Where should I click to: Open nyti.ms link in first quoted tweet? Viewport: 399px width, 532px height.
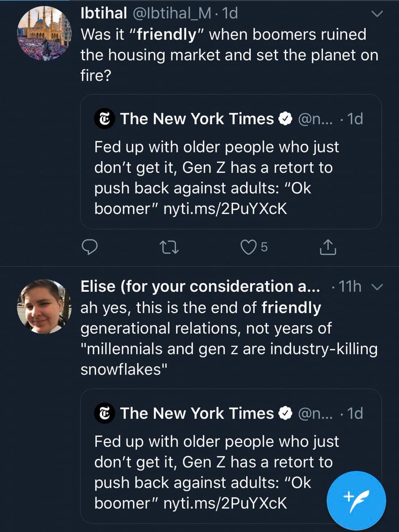(225, 209)
